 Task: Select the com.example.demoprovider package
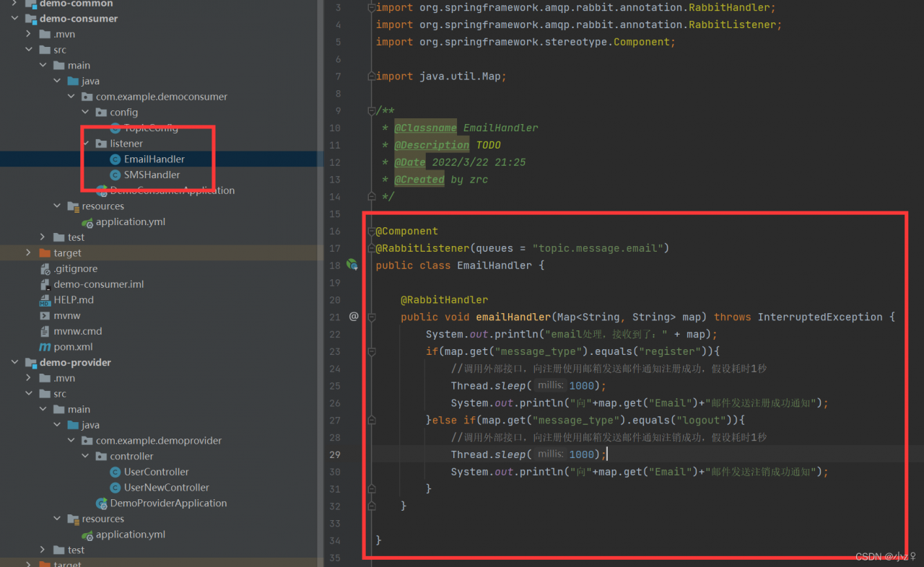click(x=158, y=441)
